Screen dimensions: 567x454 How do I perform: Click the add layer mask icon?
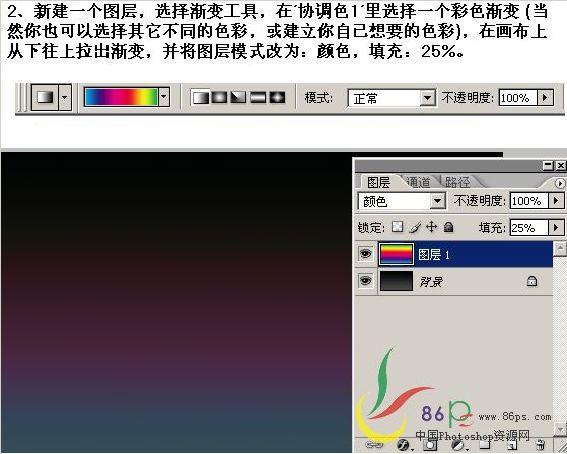430,445
